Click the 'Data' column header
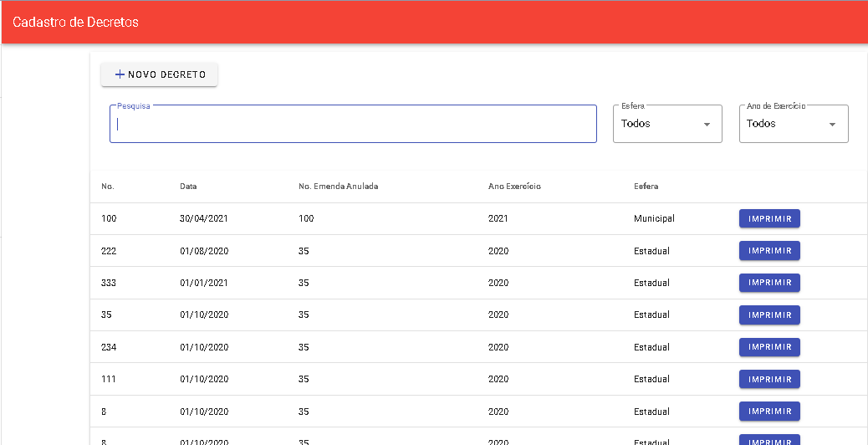 [188, 187]
